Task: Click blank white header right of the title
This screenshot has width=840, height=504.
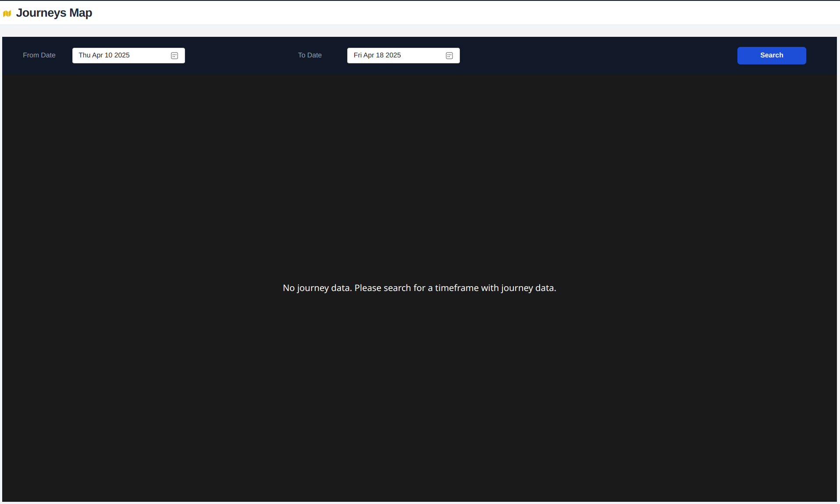Action: pos(438,13)
